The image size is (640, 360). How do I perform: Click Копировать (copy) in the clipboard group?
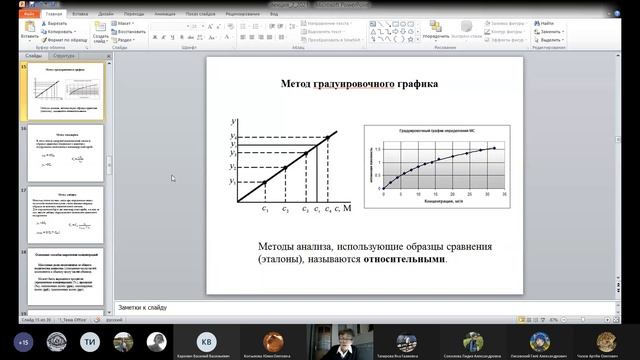(x=58, y=31)
